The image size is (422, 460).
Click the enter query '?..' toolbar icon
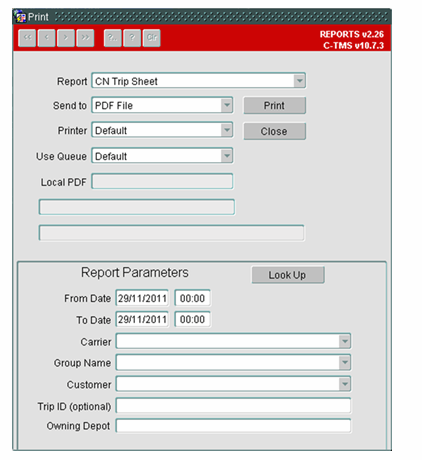pyautogui.click(x=113, y=38)
